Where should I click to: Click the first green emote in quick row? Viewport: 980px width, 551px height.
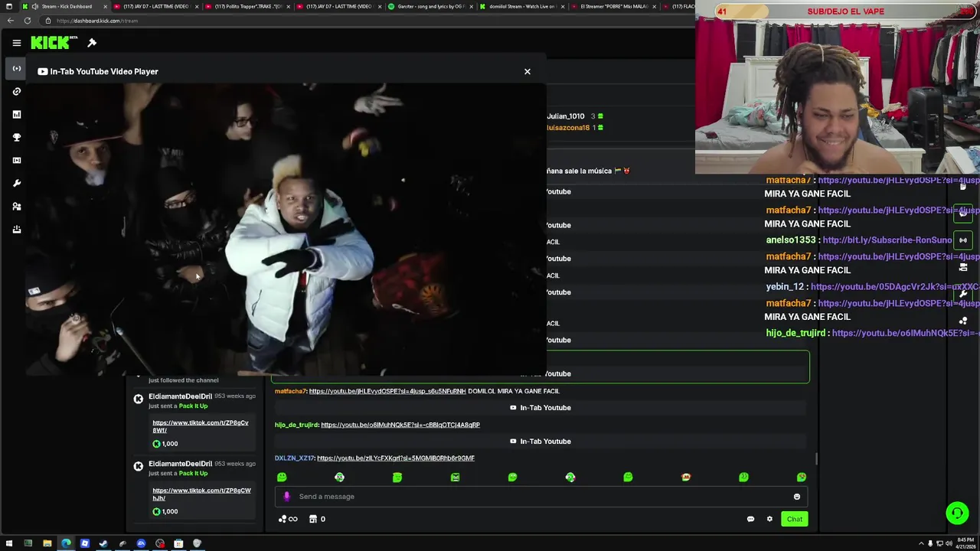[x=282, y=477]
